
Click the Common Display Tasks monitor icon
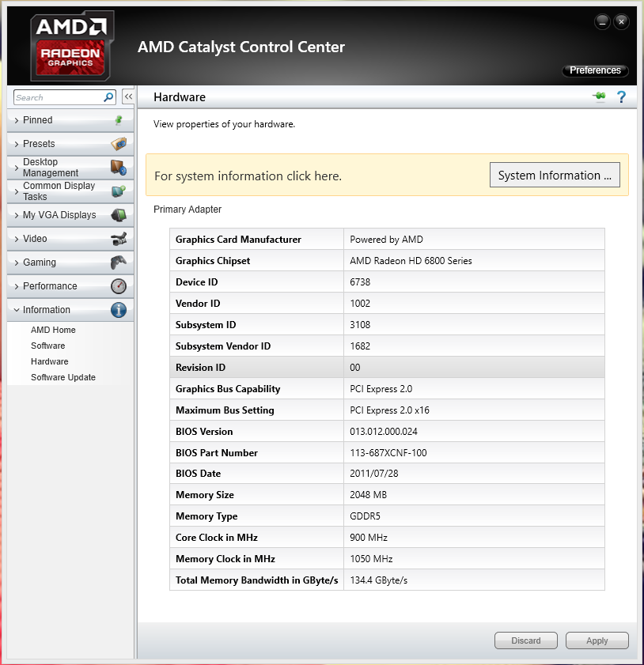(x=119, y=191)
